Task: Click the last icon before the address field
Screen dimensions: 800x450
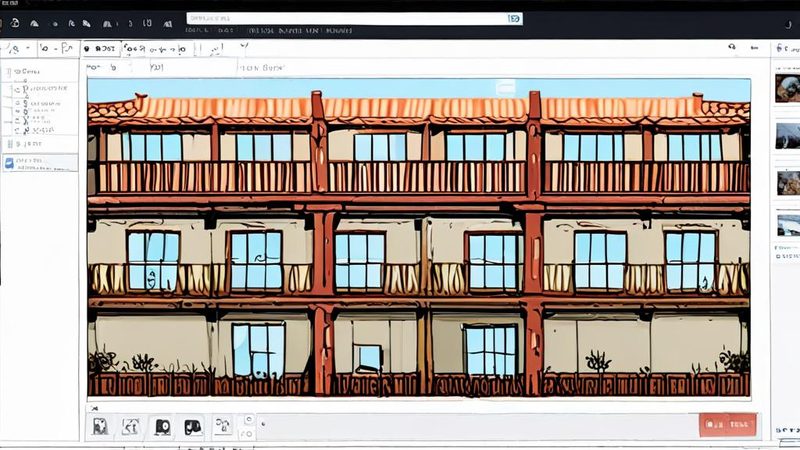Action: tap(167, 23)
